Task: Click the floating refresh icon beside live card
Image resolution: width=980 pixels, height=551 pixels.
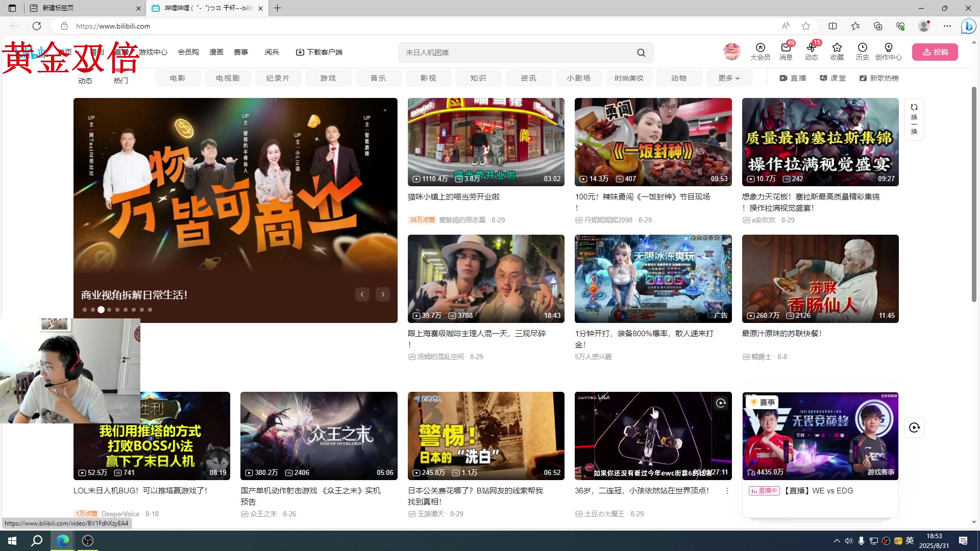Action: 914,428
